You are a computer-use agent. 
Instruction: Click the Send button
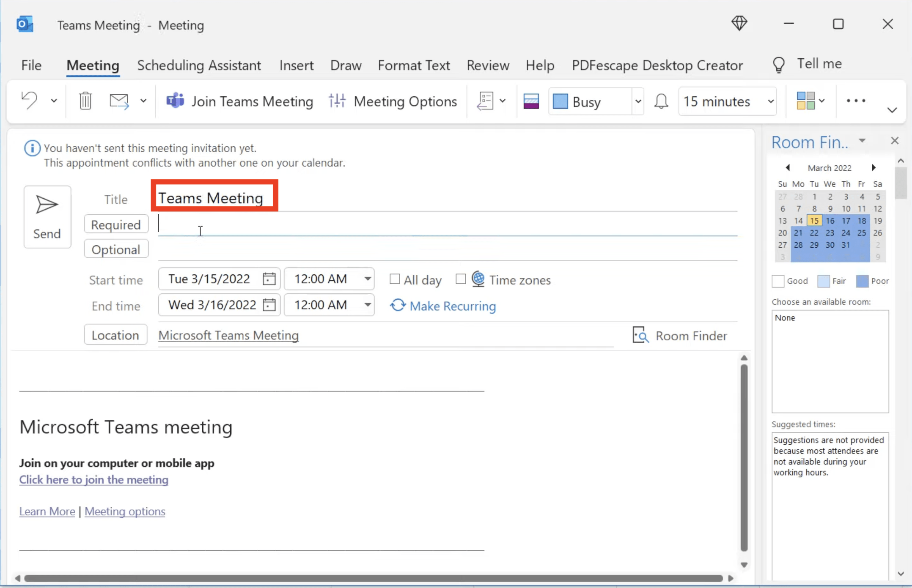coord(47,217)
